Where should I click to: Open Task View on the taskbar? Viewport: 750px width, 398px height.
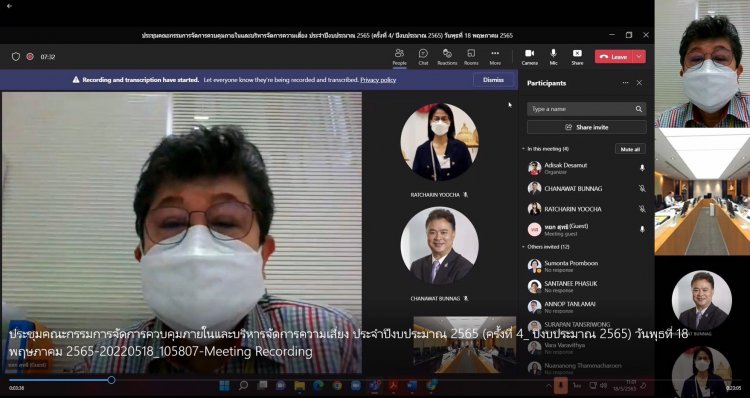pyautogui.click(x=262, y=386)
